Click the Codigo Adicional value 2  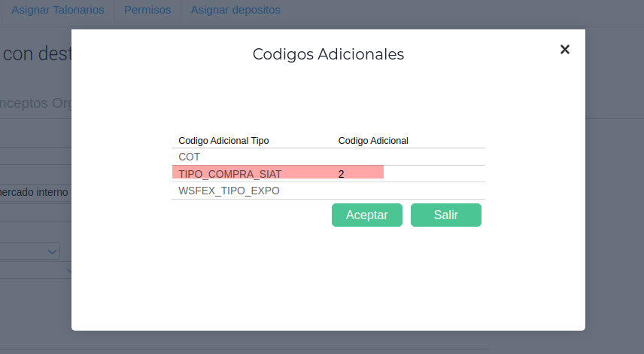[342, 174]
